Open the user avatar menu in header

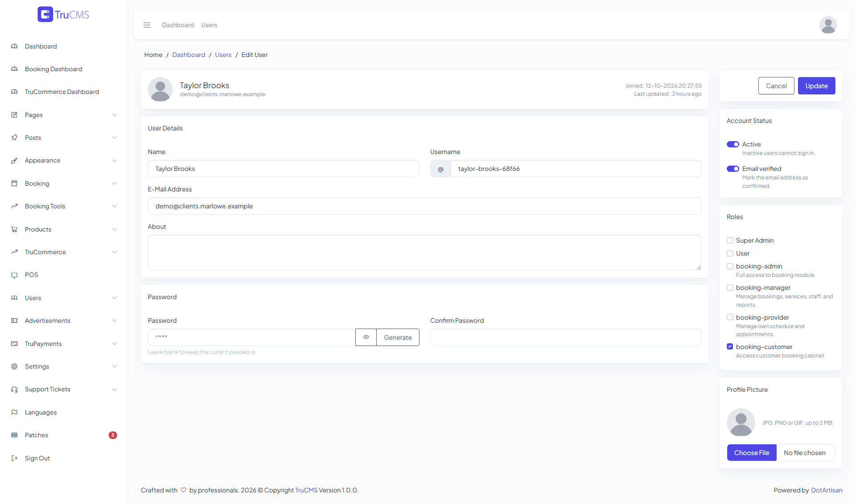[x=828, y=25]
